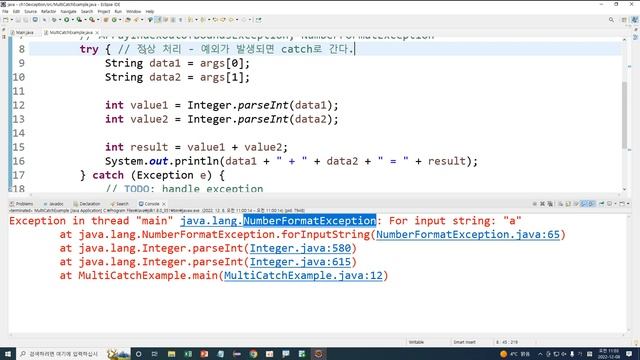Click the Clear Console icon

pyautogui.click(x=560, y=203)
